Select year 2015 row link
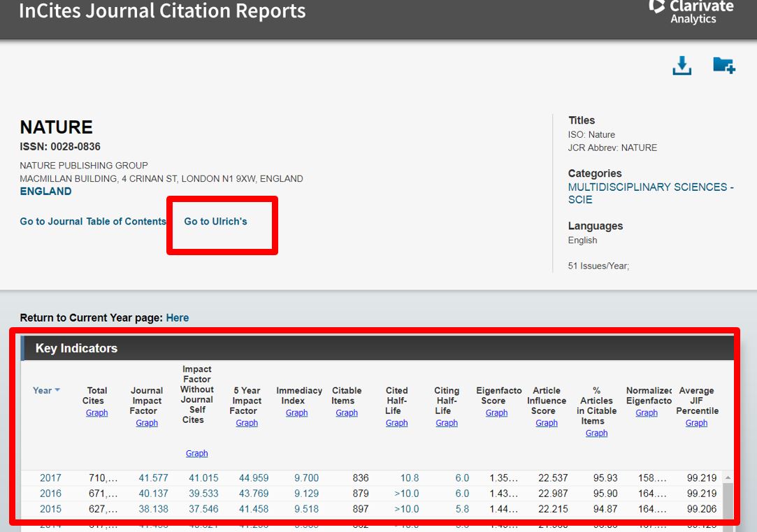The image size is (757, 532). pos(50,509)
